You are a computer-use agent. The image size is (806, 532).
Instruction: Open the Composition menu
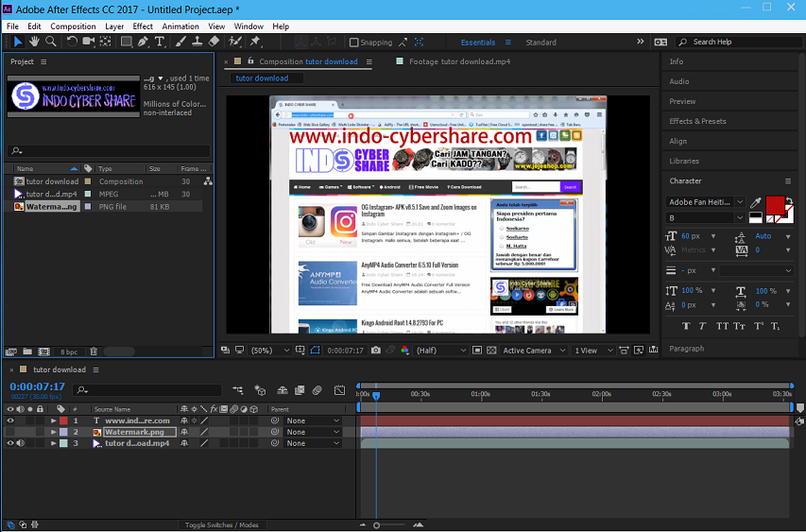(x=73, y=26)
